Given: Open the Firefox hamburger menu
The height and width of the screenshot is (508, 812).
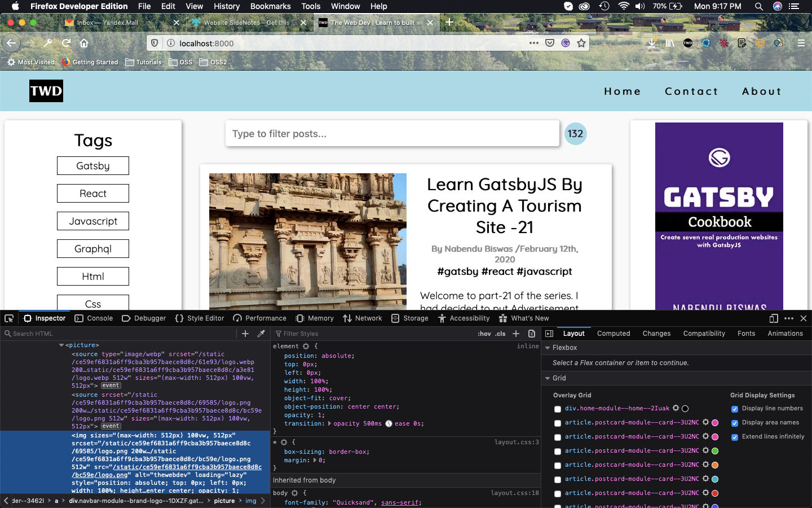Looking at the screenshot, I should coord(801,43).
